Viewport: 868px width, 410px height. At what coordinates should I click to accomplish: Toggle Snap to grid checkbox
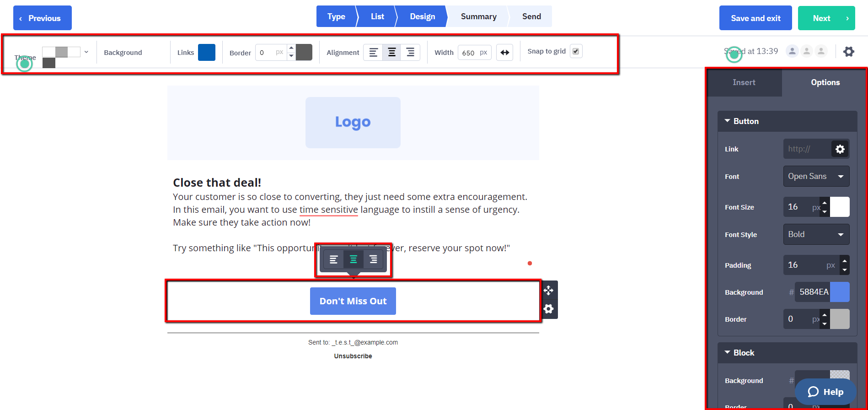tap(576, 51)
